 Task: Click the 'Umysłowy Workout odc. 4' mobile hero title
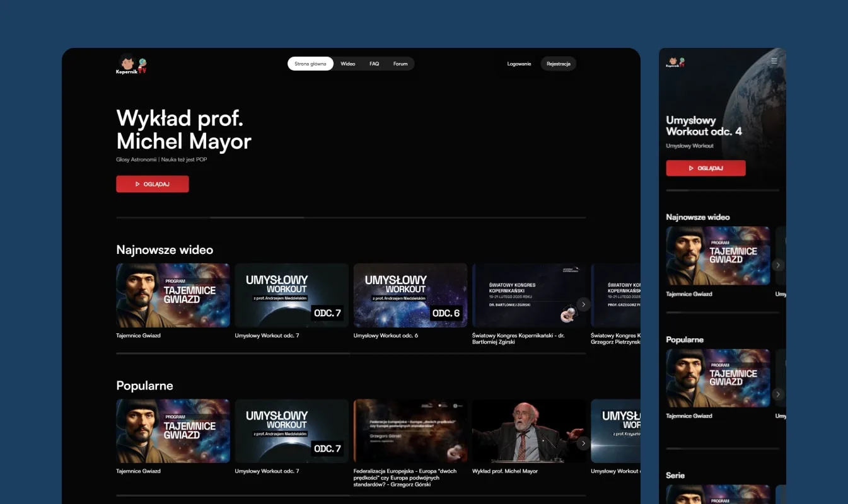[704, 125]
